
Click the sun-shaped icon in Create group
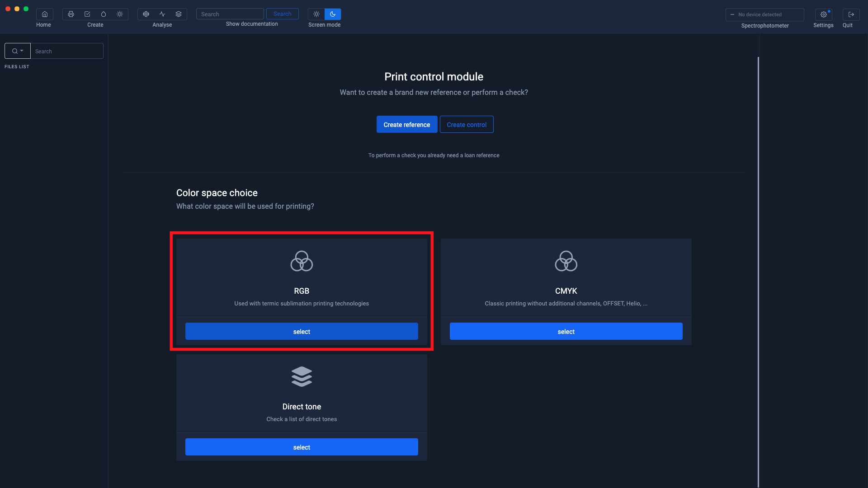(120, 14)
